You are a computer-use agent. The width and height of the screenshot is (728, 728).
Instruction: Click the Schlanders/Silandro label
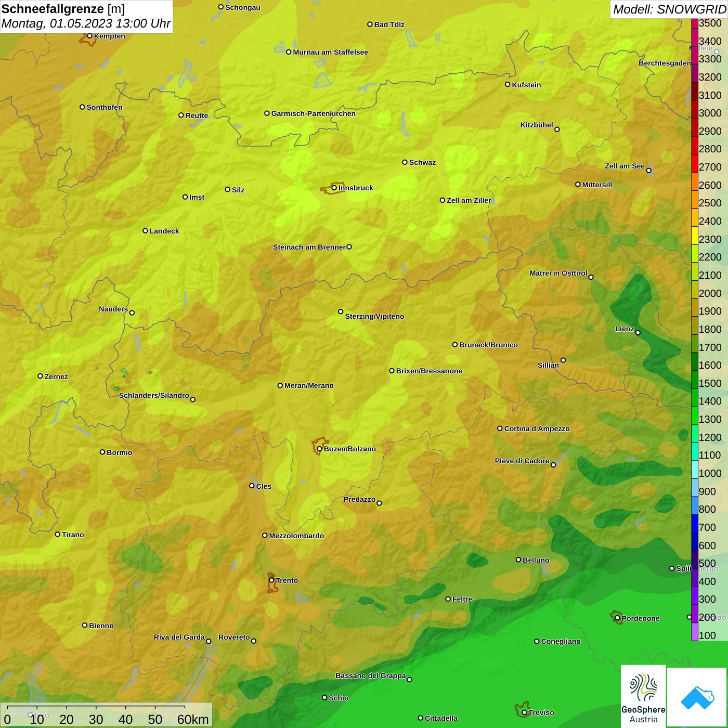pos(154,395)
